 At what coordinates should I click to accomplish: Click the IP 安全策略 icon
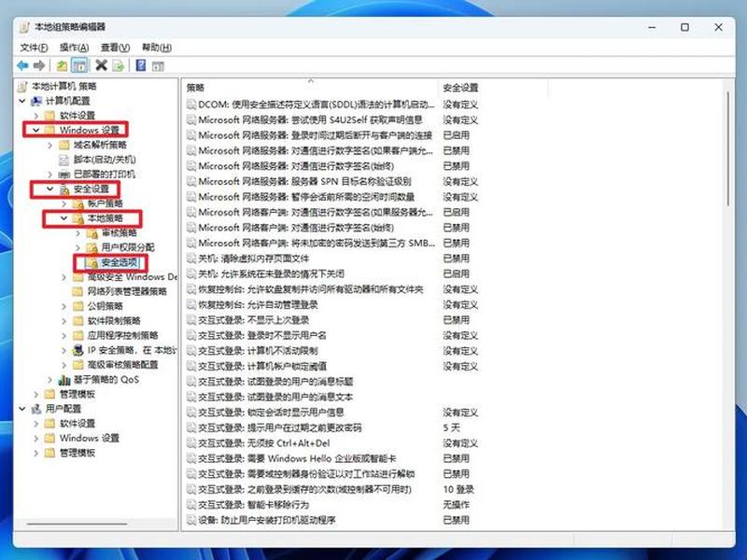[x=78, y=350]
